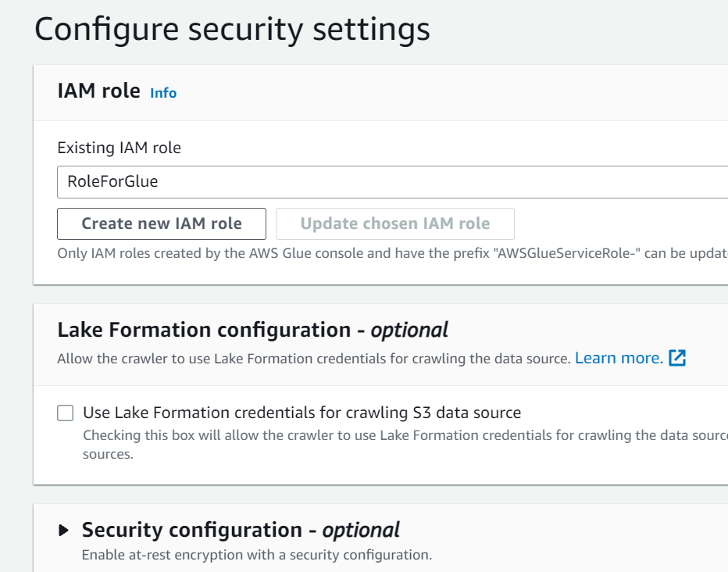Click the AWSGlueServiceRole prefix hint text

(392, 254)
